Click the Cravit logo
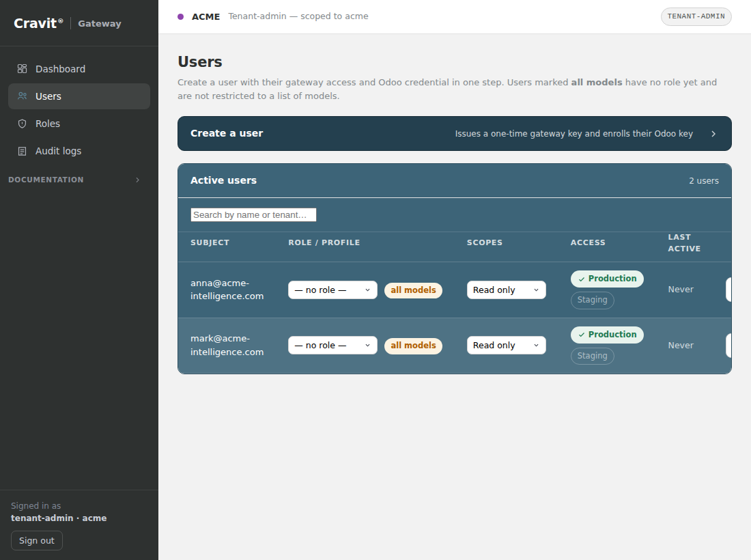The height and width of the screenshot is (560, 751). [38, 23]
